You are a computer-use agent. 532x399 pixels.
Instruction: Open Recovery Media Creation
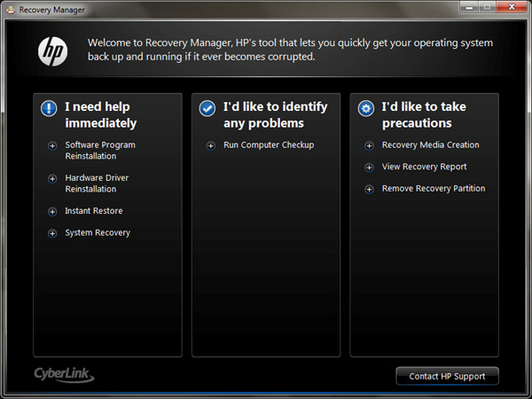click(431, 145)
